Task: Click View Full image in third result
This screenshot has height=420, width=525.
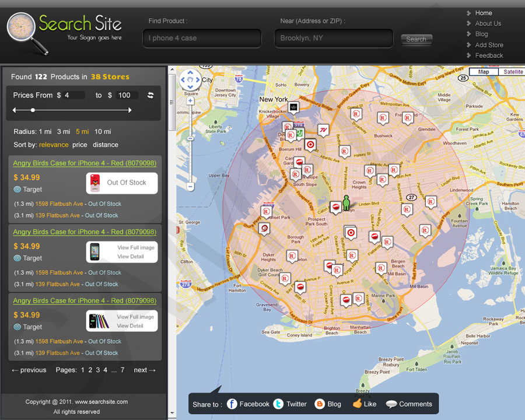Action: (135, 317)
